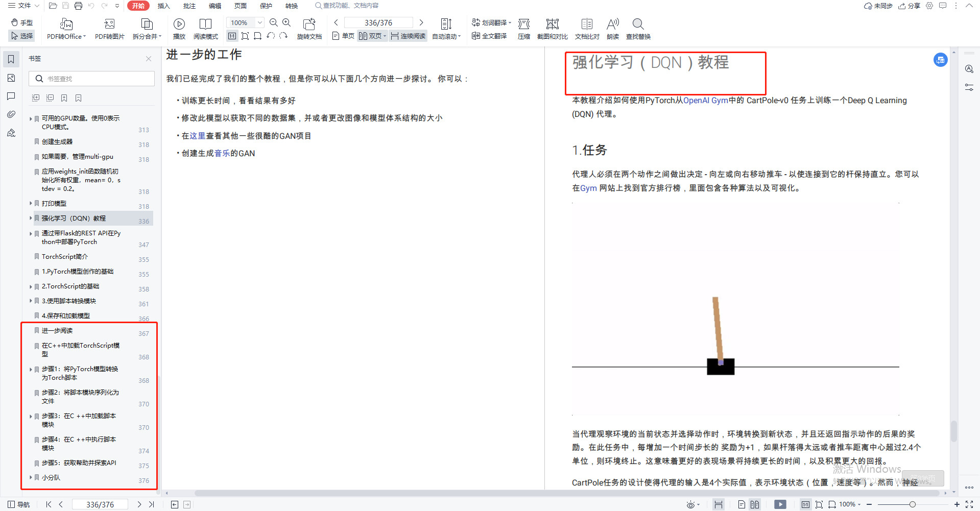Click the open-folder icon in quick access bar
This screenshot has height=511, width=980.
click(53, 6)
